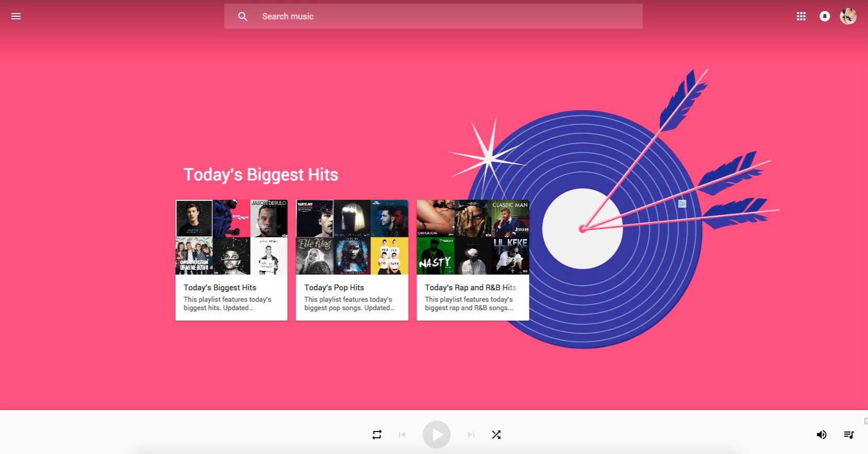The image size is (868, 454).
Task: Open the volume control
Action: click(821, 435)
